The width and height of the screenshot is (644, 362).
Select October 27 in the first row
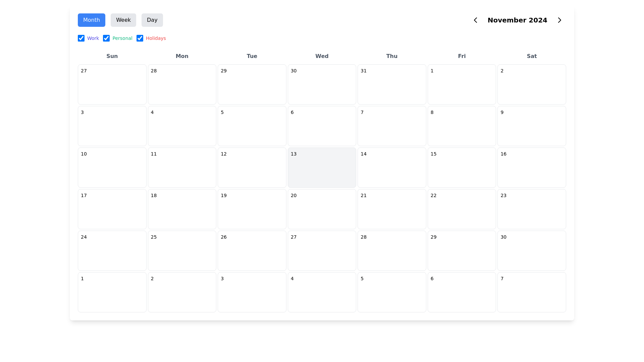(112, 84)
